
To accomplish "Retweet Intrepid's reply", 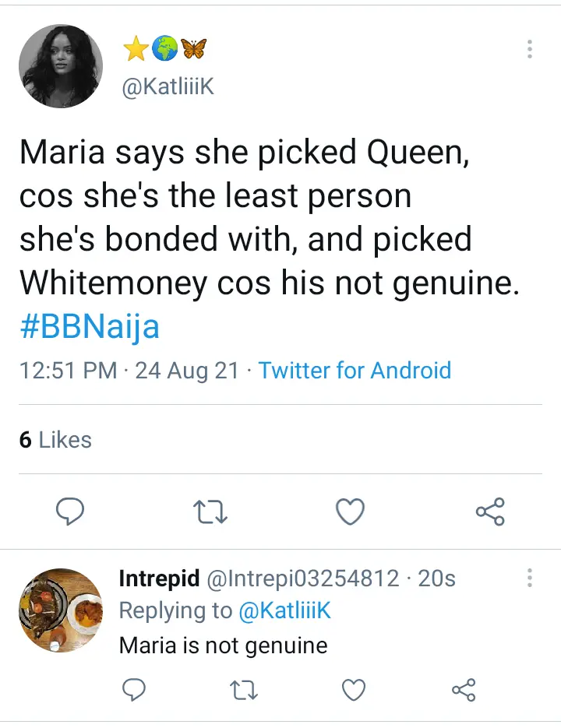I will [x=244, y=689].
